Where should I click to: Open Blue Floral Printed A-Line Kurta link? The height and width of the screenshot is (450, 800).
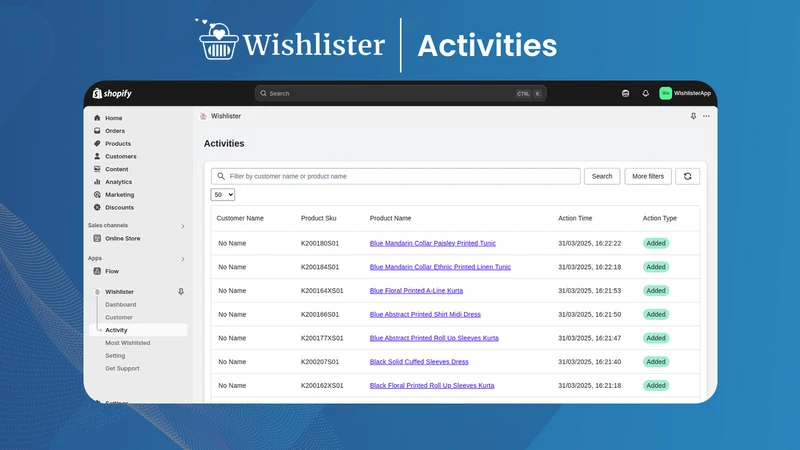click(x=416, y=291)
